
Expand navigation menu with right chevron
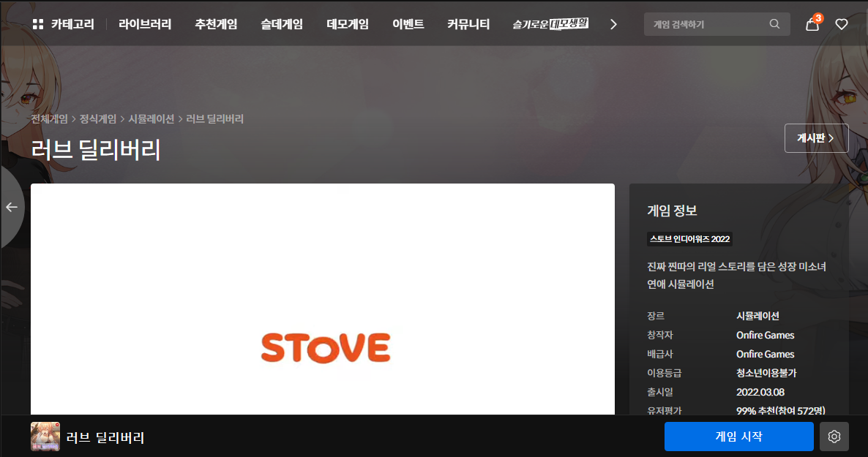[613, 24]
